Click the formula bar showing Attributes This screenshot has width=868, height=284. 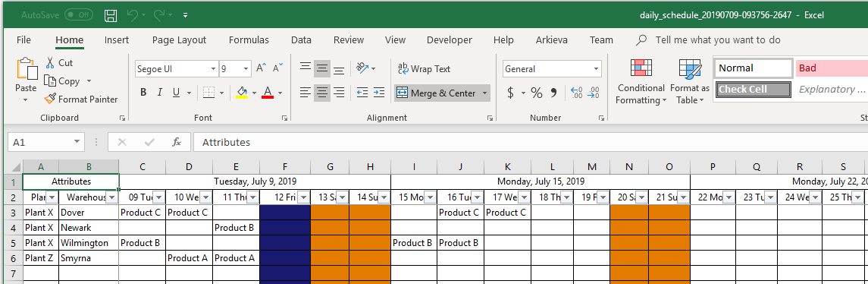click(531, 143)
